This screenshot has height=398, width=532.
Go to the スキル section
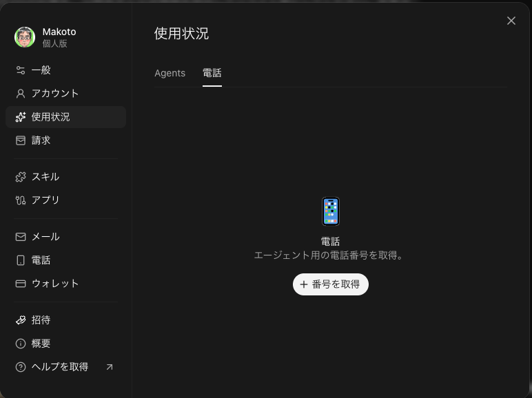pyautogui.click(x=66, y=177)
